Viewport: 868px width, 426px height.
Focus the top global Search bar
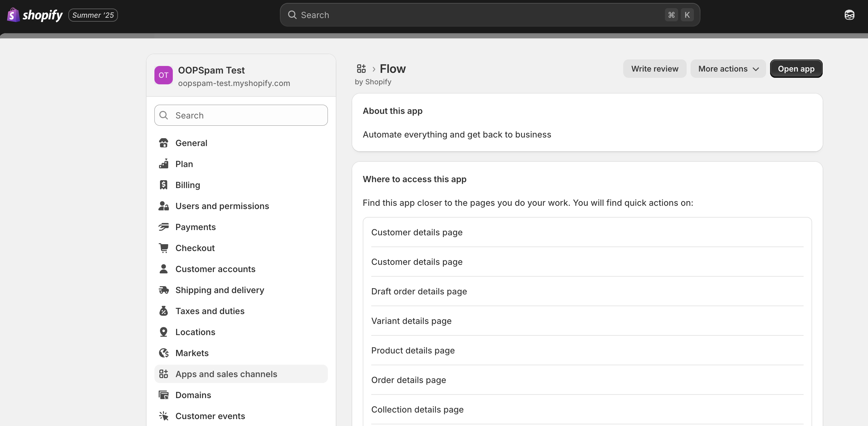pos(490,15)
